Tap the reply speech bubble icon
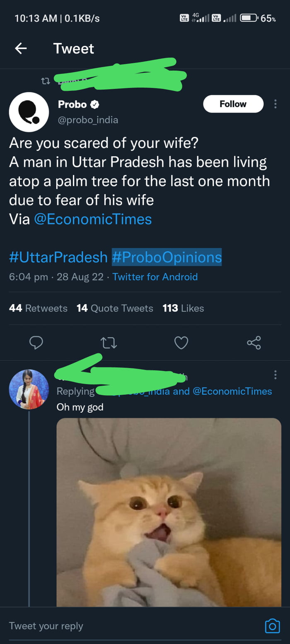Screen dimensions: 290x644 click(x=36, y=342)
